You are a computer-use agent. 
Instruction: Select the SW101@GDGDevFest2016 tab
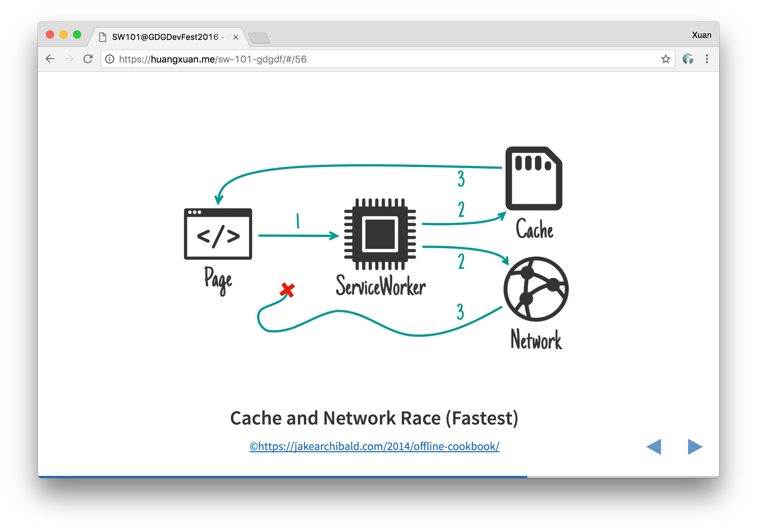click(x=165, y=37)
